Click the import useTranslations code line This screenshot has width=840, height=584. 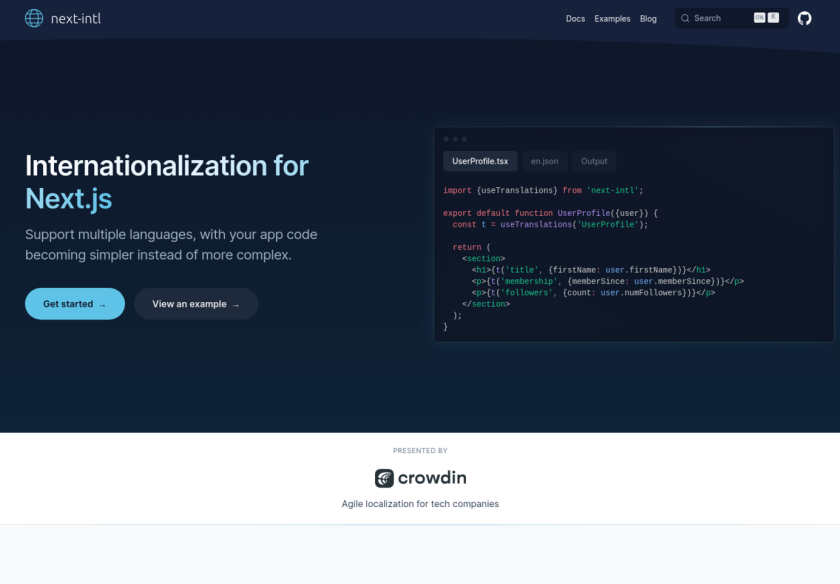[x=543, y=191]
